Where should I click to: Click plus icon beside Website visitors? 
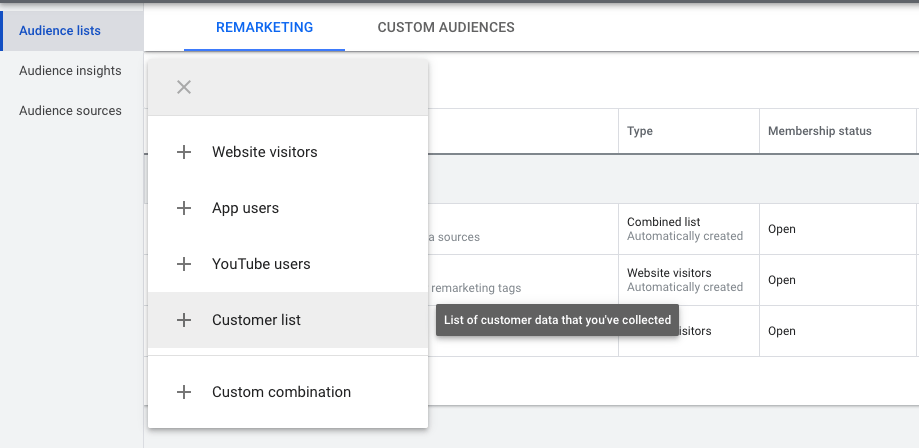tap(184, 152)
